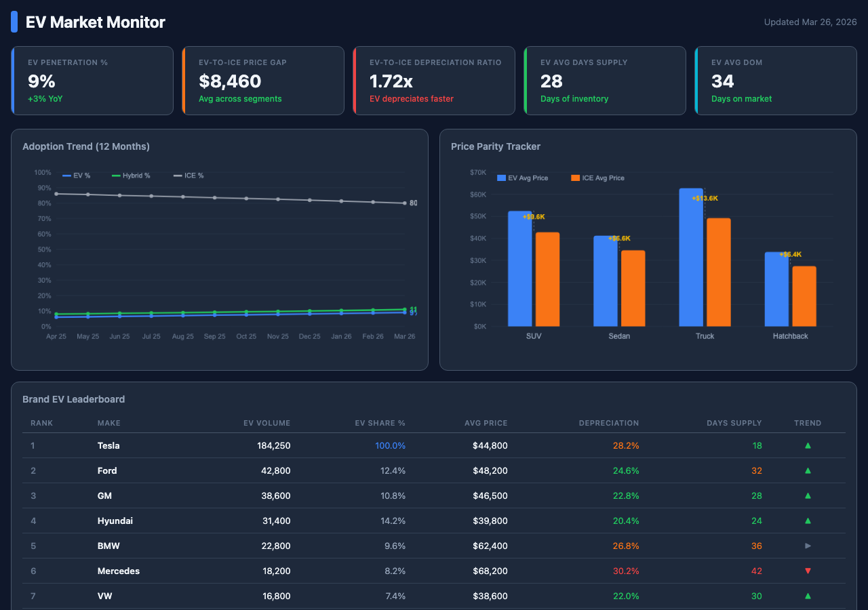Toggle ICE % legend entry

click(189, 176)
